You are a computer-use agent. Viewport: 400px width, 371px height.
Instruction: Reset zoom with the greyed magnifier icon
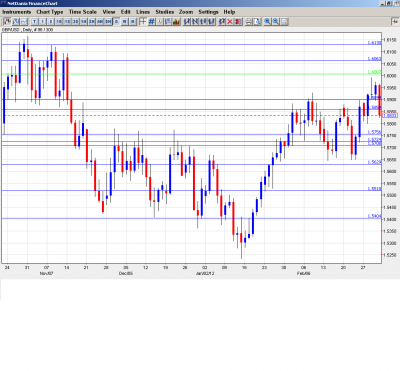284,22
